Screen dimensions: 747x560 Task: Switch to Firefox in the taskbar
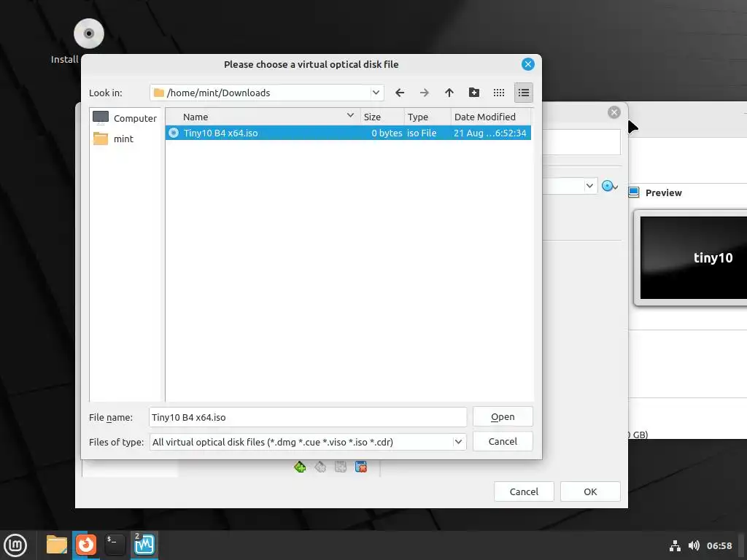click(x=86, y=545)
